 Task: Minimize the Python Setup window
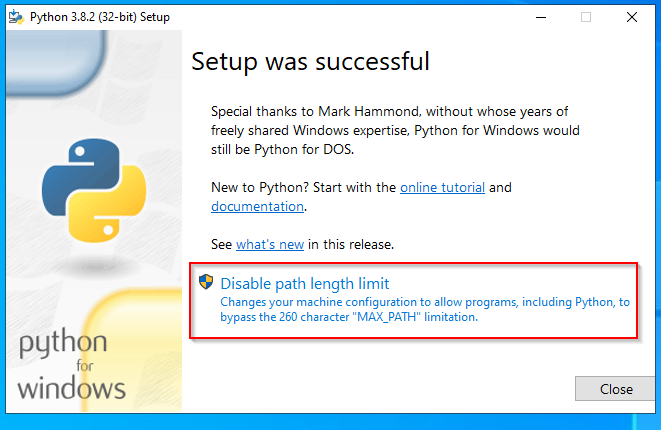[x=540, y=16]
